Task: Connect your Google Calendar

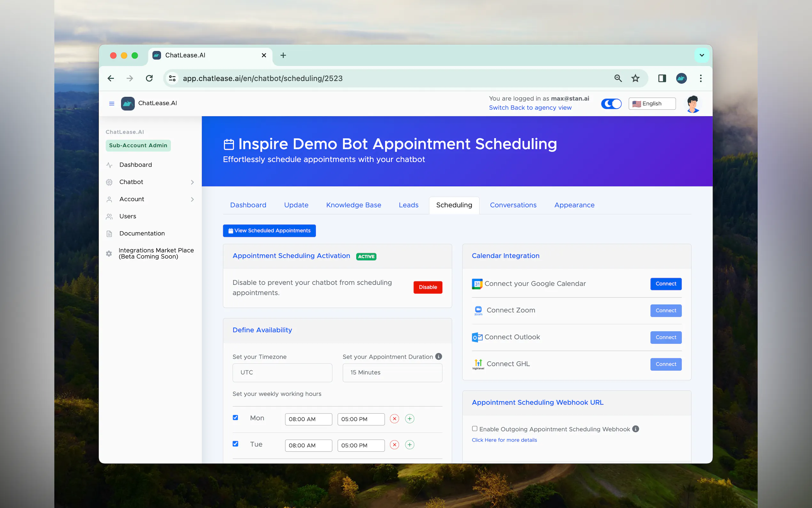Action: pyautogui.click(x=666, y=283)
